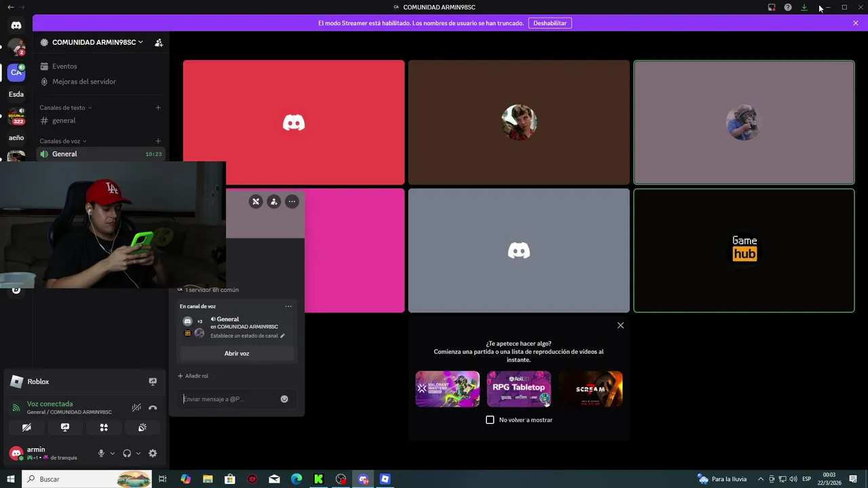The height and width of the screenshot is (488, 868).
Task: Open File Explorer from the taskbar
Action: (208, 479)
